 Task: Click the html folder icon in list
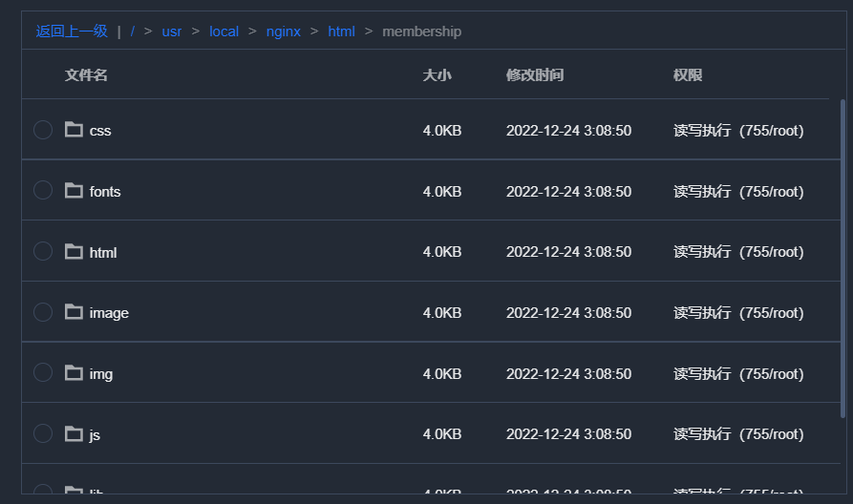(74, 252)
